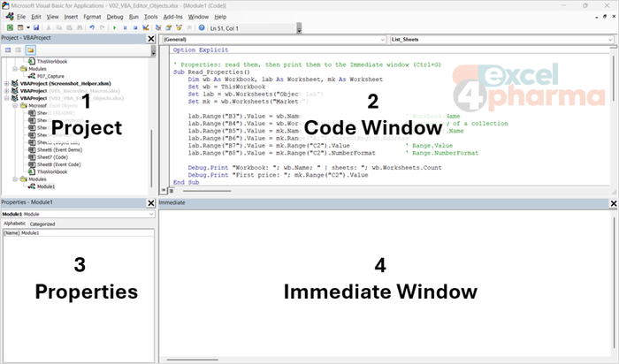Switch to Procedure View at code window bottom
Screen dimensions: 619x364
point(164,191)
